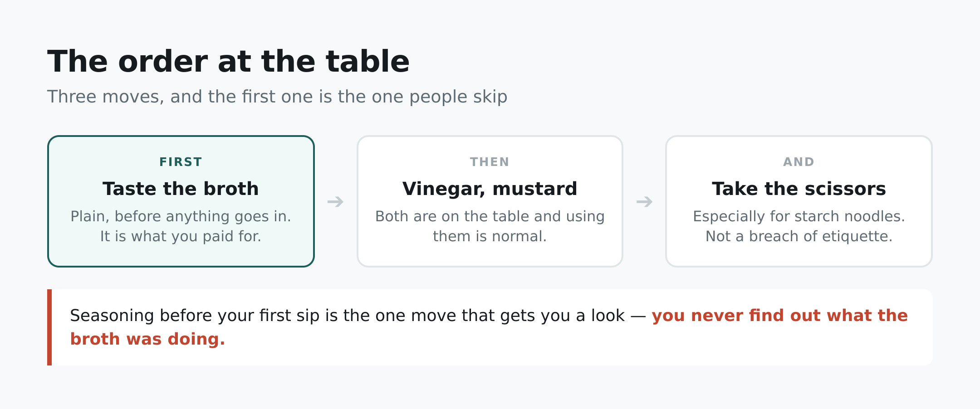Click the THEN label above Vinegar, mustard

pyautogui.click(x=490, y=162)
